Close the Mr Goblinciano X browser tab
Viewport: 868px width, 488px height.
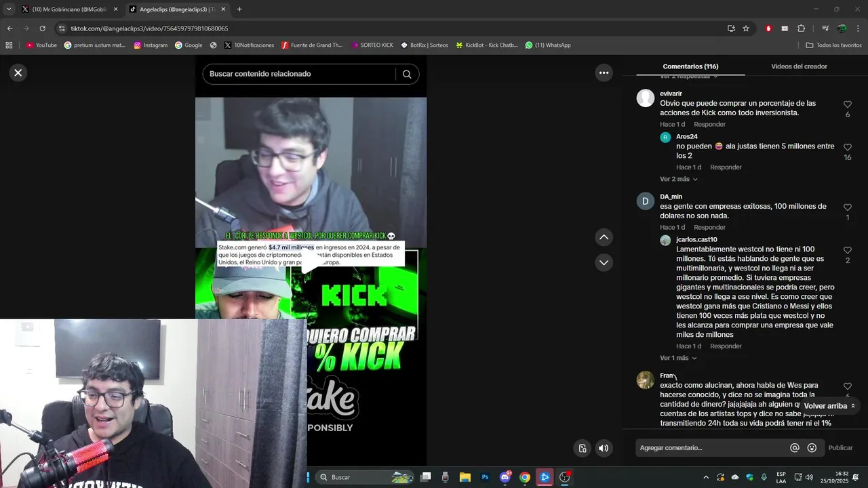115,9
